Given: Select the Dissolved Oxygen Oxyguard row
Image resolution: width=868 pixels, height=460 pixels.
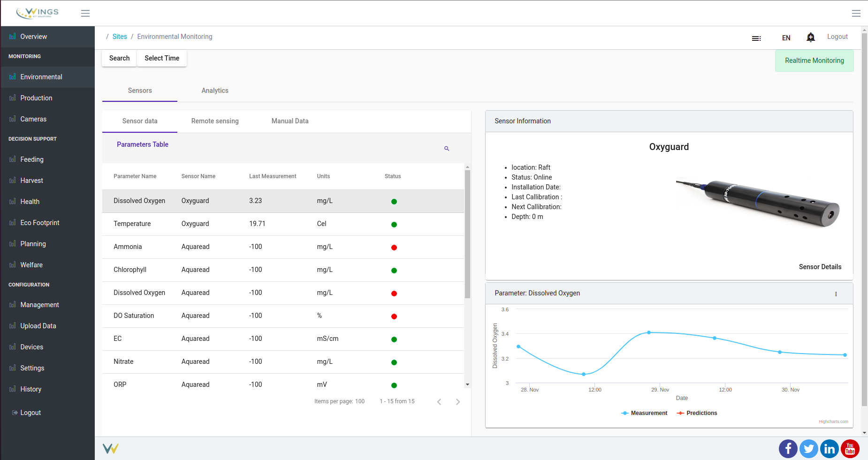Looking at the screenshot, I should point(283,201).
